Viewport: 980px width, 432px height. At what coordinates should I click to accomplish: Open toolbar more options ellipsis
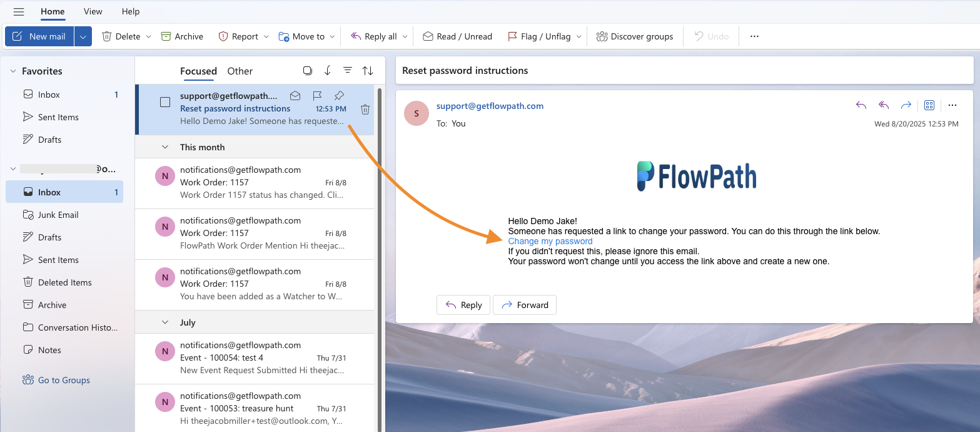coord(754,36)
